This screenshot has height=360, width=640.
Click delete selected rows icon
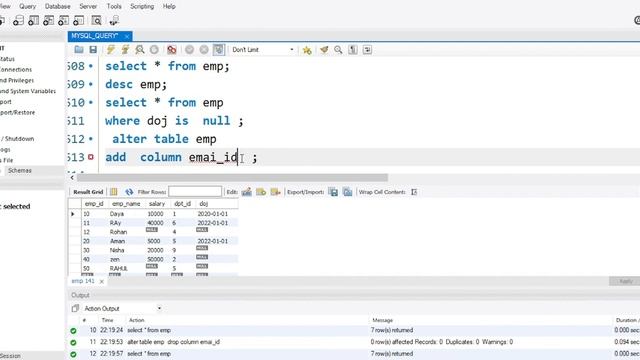click(276, 192)
